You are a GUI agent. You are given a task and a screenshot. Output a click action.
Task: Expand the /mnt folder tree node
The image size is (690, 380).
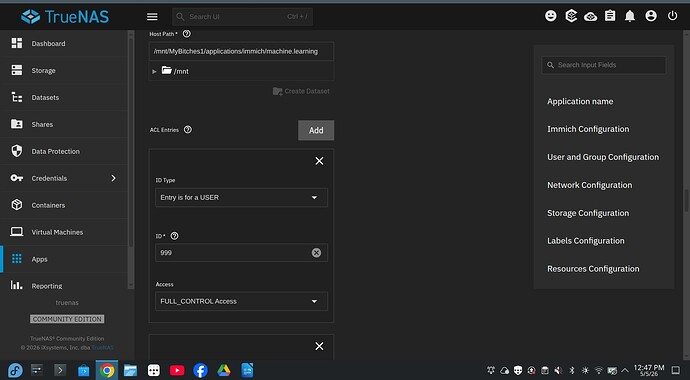(154, 71)
